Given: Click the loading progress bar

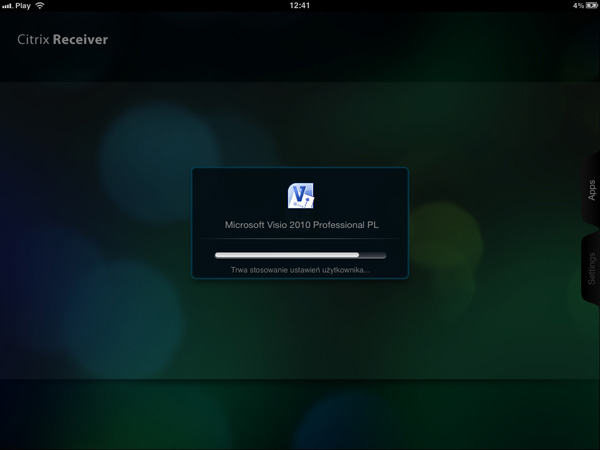Looking at the screenshot, I should coord(300,255).
